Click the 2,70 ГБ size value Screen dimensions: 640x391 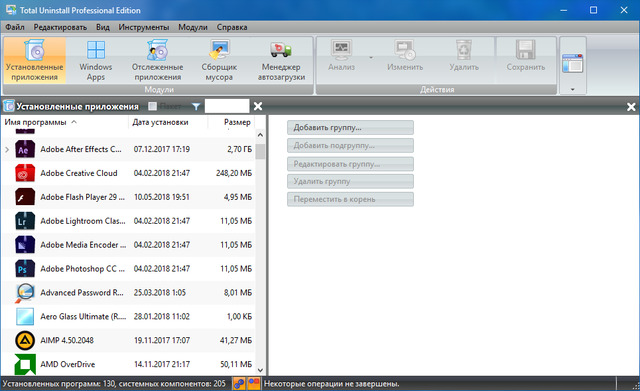click(x=240, y=149)
